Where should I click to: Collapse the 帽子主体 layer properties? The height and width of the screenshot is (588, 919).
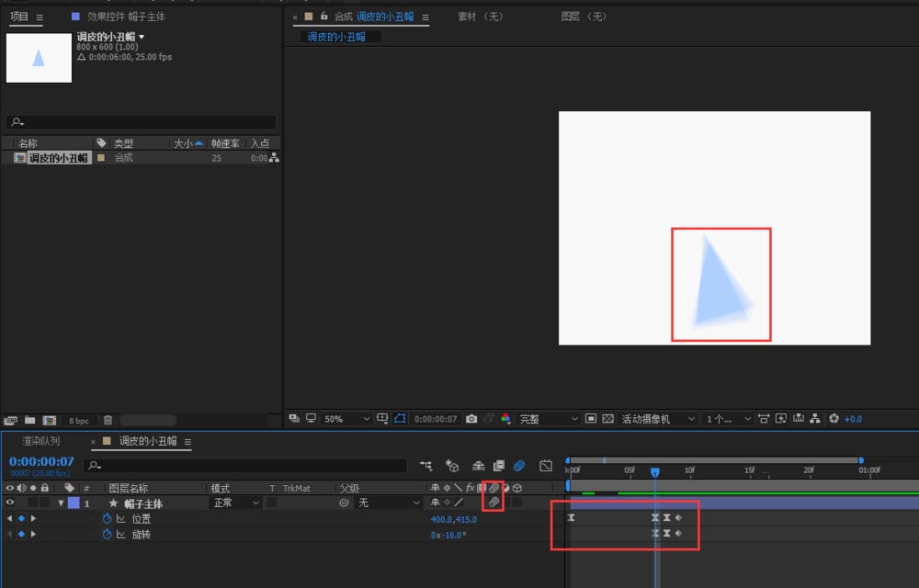(61, 503)
